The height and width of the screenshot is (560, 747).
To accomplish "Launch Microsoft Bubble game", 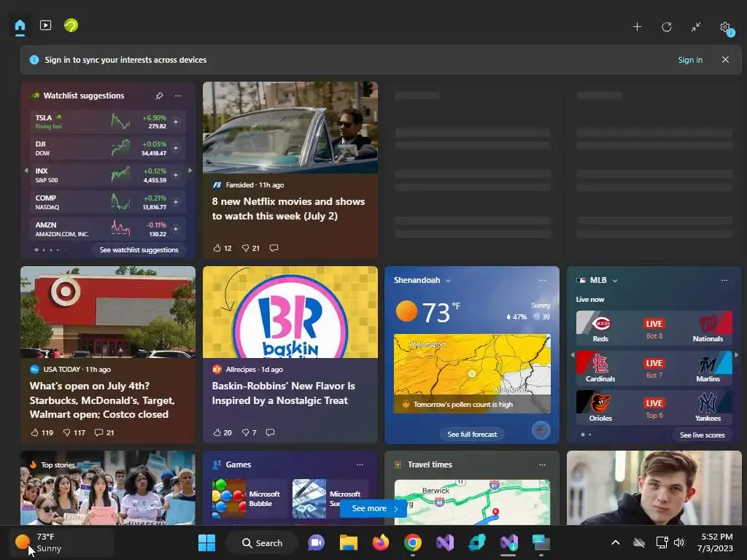I will [x=248, y=499].
